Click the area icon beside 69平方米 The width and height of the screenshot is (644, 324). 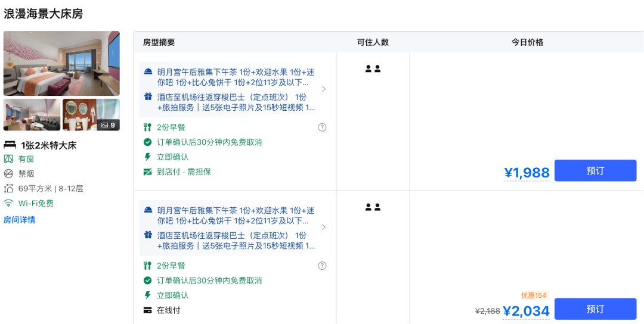8,189
